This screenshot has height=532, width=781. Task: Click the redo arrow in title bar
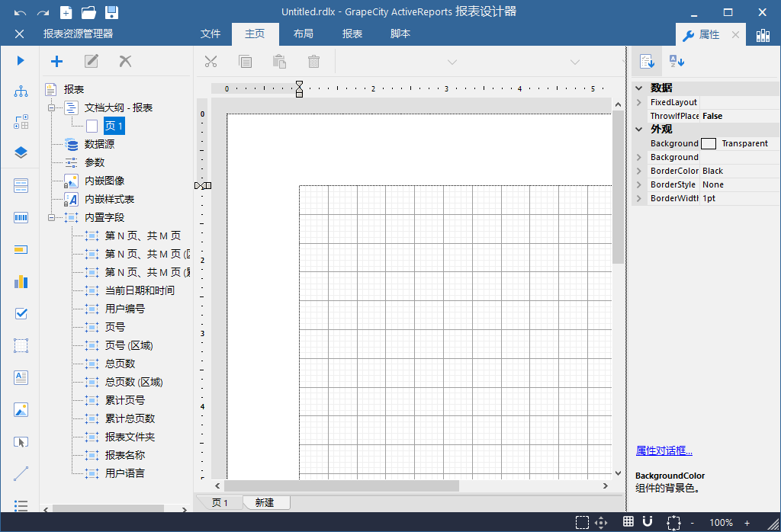[43, 12]
